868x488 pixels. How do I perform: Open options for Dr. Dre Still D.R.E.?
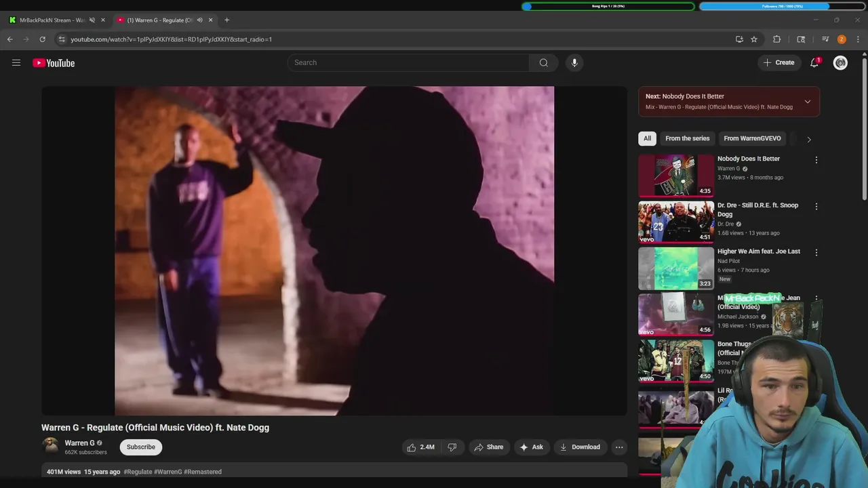[816, 206]
